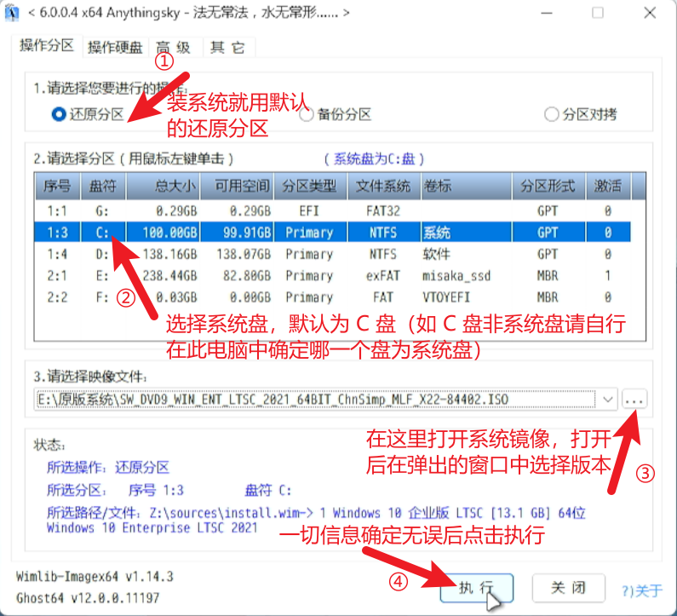
Task: Select the 备份分区 radio button
Action: [x=307, y=114]
